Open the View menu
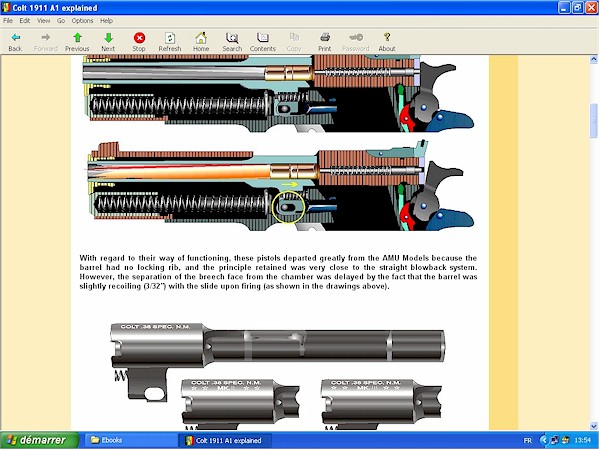The height and width of the screenshot is (450, 600). pyautogui.click(x=44, y=21)
